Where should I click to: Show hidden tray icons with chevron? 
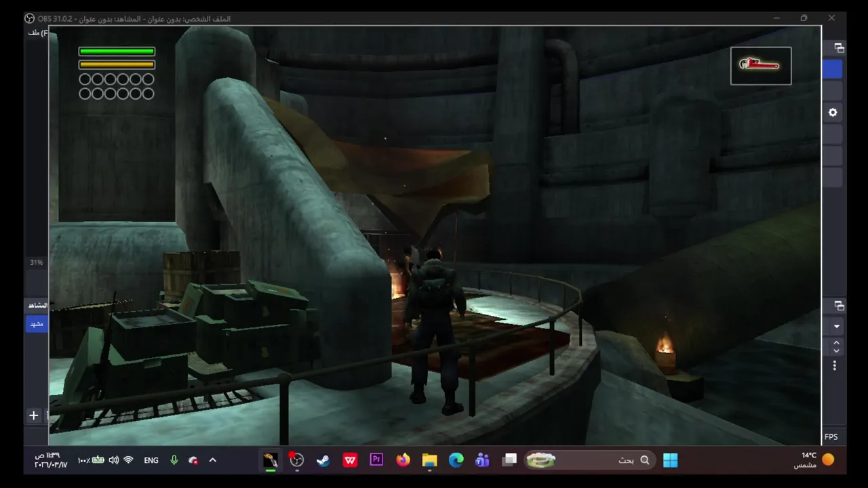pos(212,460)
